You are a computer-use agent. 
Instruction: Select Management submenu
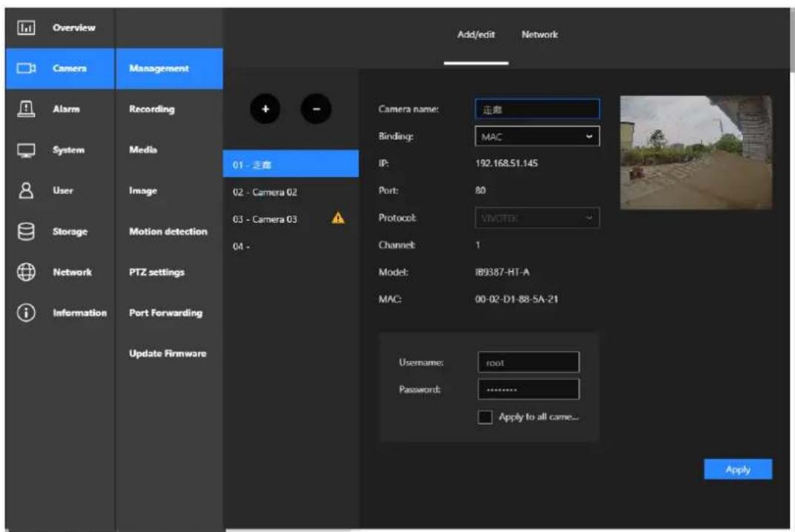(x=169, y=68)
